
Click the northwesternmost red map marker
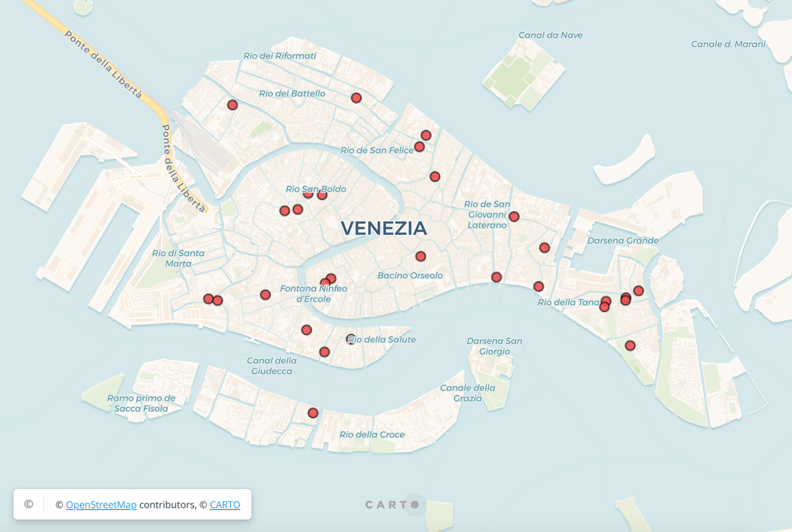tap(232, 105)
